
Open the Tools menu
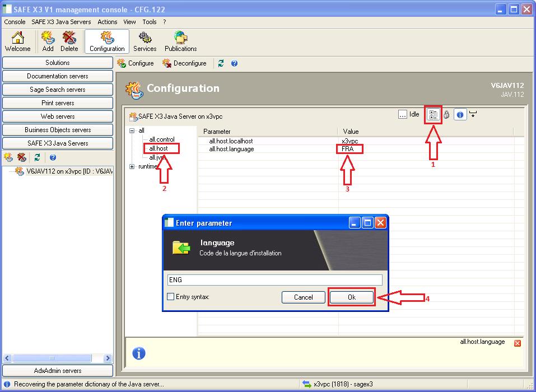click(150, 22)
